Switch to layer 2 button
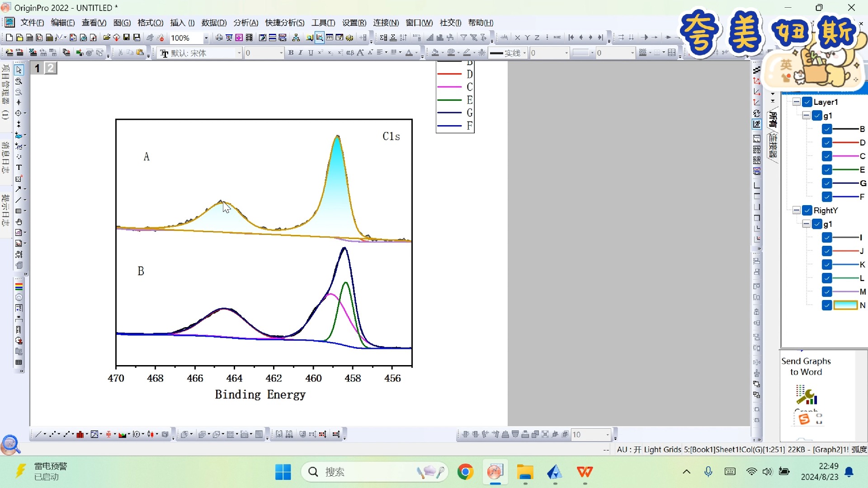 pos(51,68)
